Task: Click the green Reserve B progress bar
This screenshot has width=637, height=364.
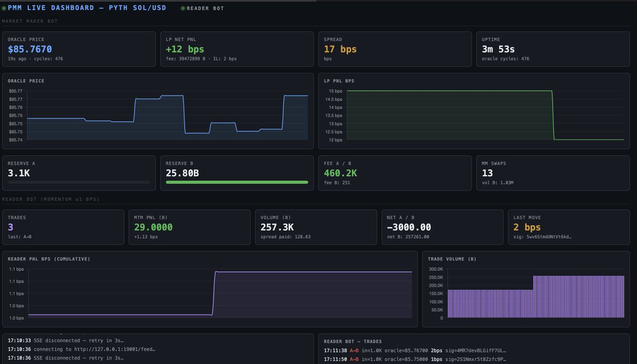Action: tap(237, 182)
